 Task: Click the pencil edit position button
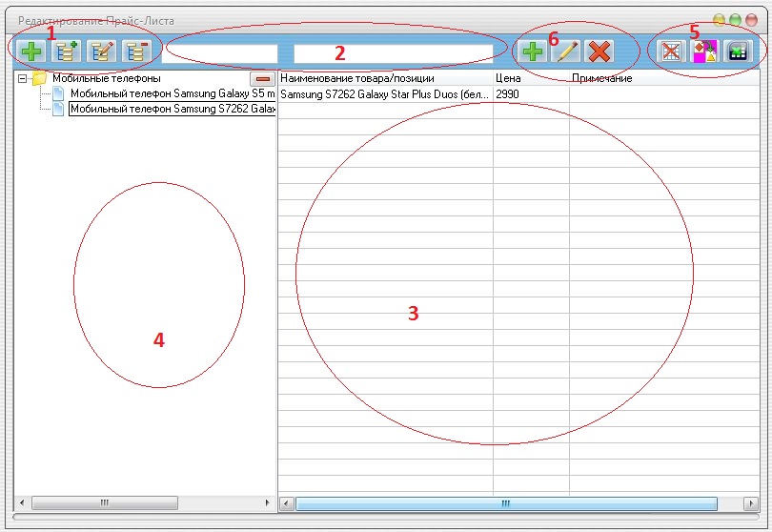coord(566,51)
